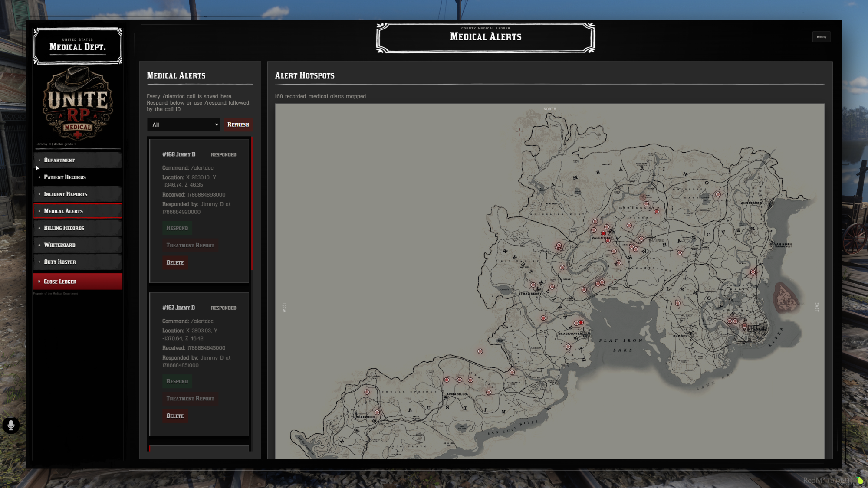The image size is (868, 488).
Task: Show the Whiteboard page
Action: 78,245
